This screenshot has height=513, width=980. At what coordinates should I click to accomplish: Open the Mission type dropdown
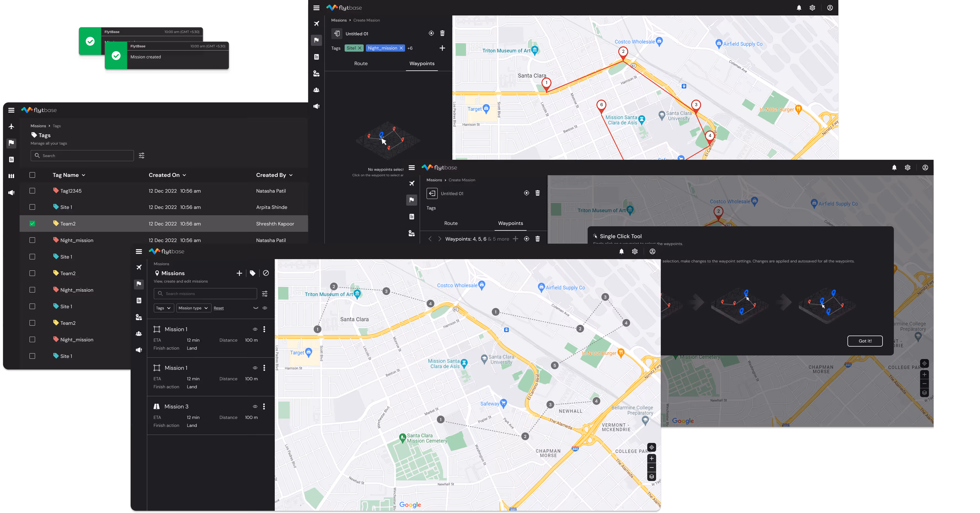(x=193, y=308)
